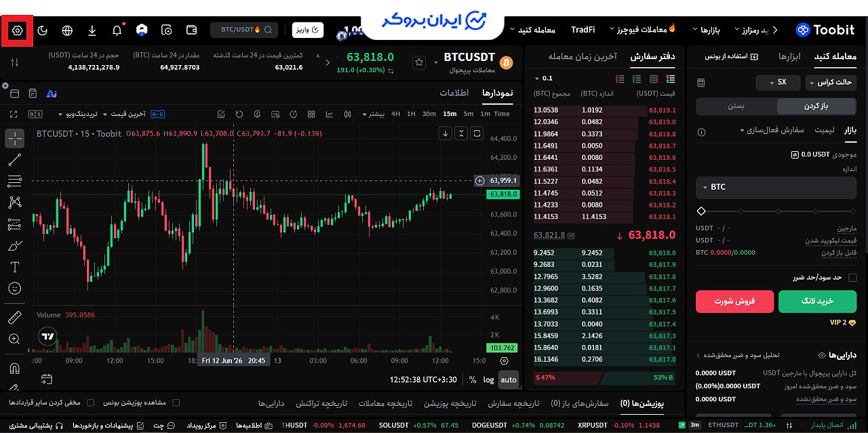Select the Limit order tab
Viewport: 868px width, 433px height.
point(824,130)
